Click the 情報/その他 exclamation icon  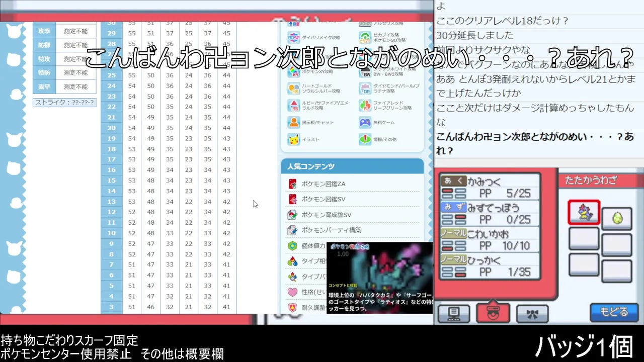point(365,139)
